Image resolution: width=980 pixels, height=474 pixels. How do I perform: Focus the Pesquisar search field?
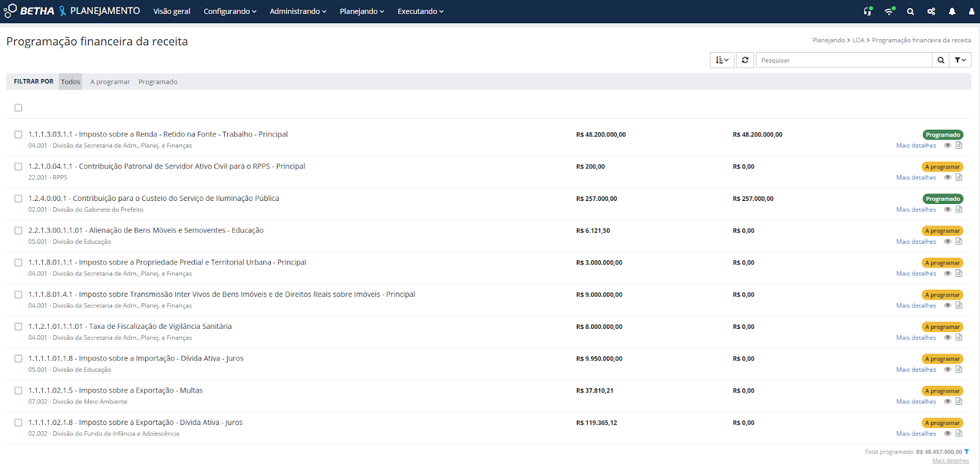(x=844, y=60)
